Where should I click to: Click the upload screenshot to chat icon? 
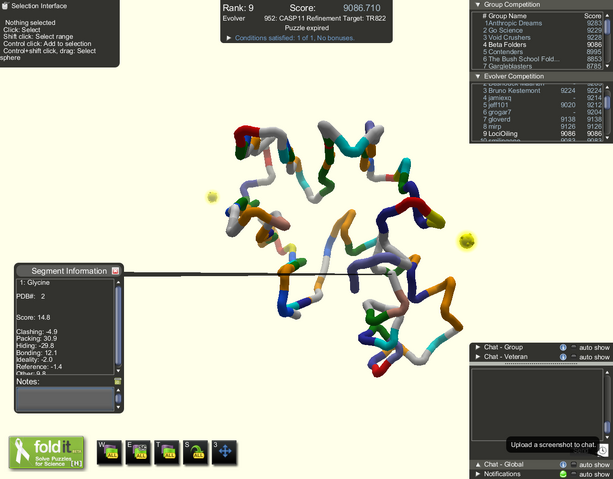click(603, 450)
